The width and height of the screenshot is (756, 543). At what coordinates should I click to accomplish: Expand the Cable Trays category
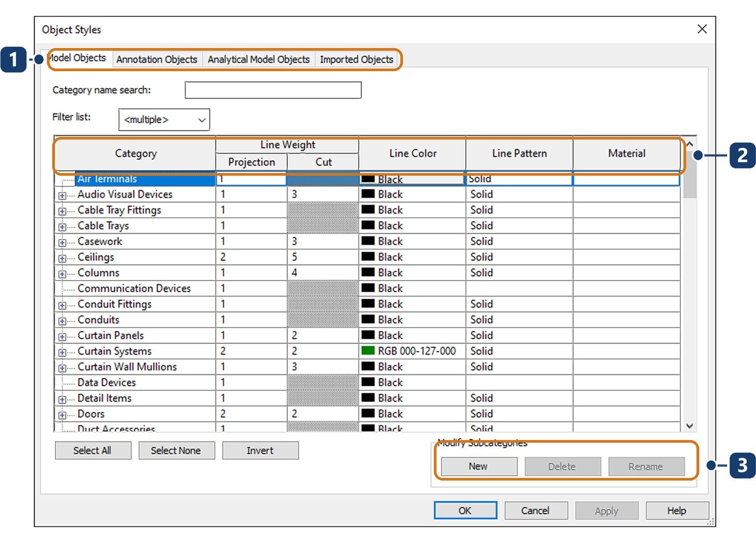62,227
